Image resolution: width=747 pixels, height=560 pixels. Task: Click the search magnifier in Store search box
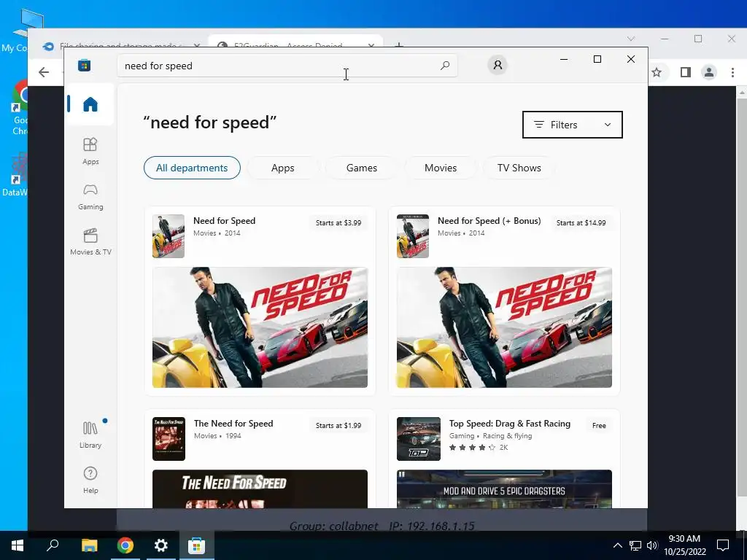(445, 66)
